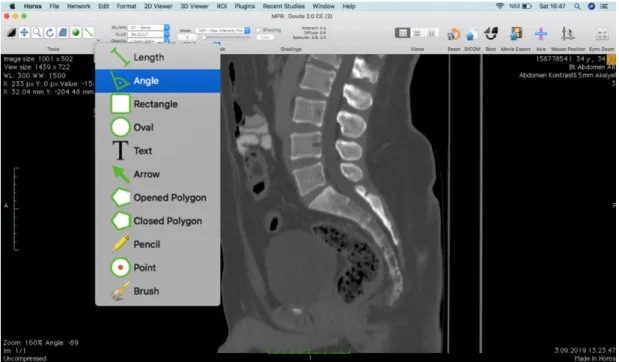Click the DICOM export icon
The height and width of the screenshot is (362, 619).
[471, 35]
